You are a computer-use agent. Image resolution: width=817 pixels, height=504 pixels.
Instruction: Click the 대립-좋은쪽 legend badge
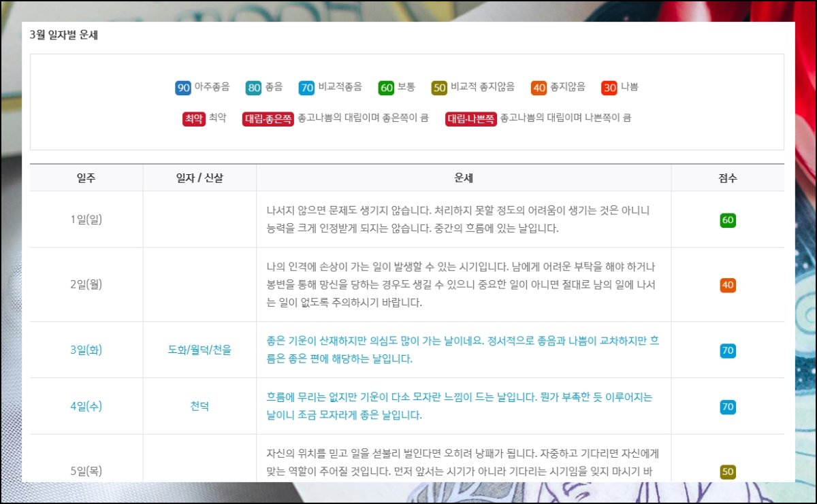tap(268, 118)
